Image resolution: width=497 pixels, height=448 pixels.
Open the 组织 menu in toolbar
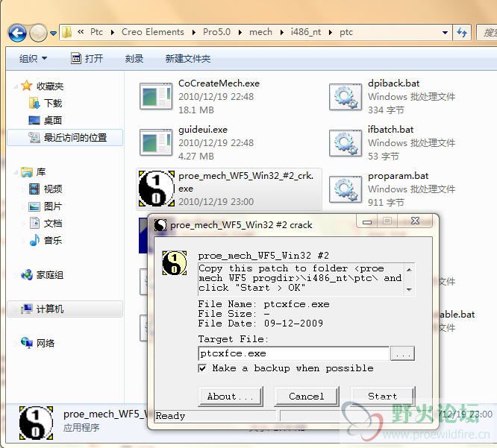(33, 59)
